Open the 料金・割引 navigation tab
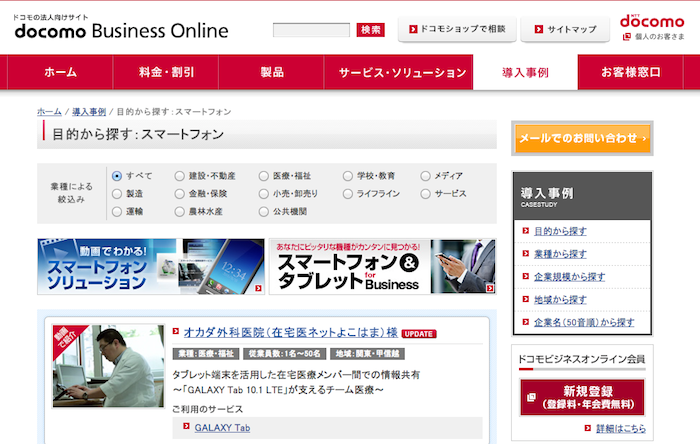This screenshot has width=700, height=444. click(x=166, y=72)
